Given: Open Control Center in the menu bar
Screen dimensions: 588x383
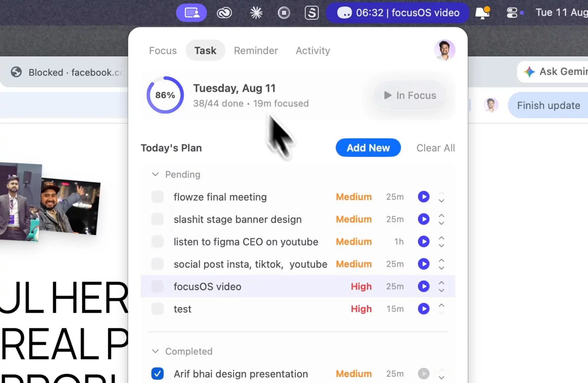Looking at the screenshot, I should (512, 13).
